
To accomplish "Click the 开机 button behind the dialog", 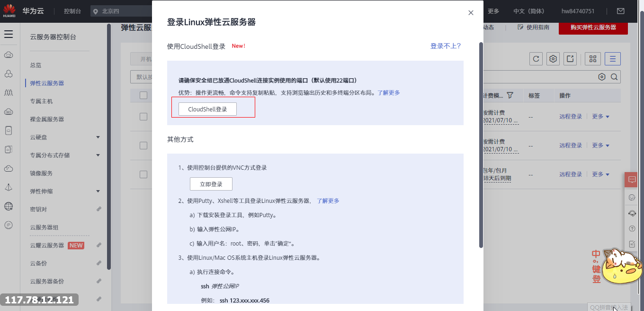I will [141, 59].
